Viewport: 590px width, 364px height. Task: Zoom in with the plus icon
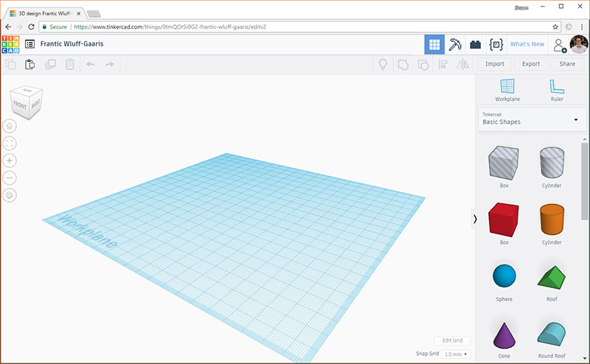pyautogui.click(x=10, y=161)
